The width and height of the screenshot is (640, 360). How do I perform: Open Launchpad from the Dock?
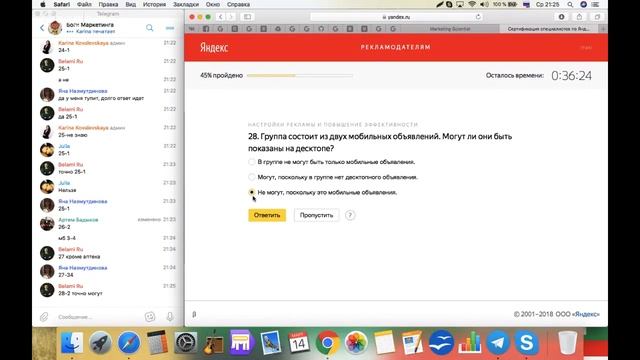(100, 343)
